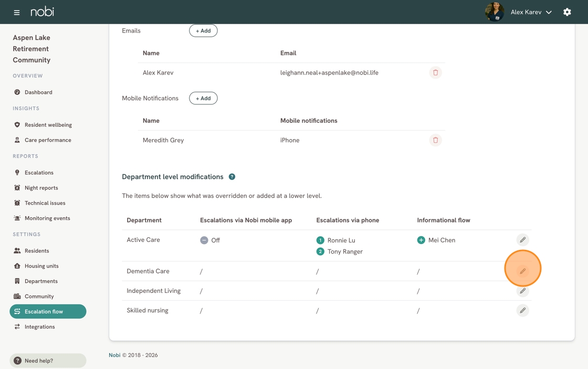Click the iPhone notification cell
The image size is (588, 369).
click(x=290, y=140)
